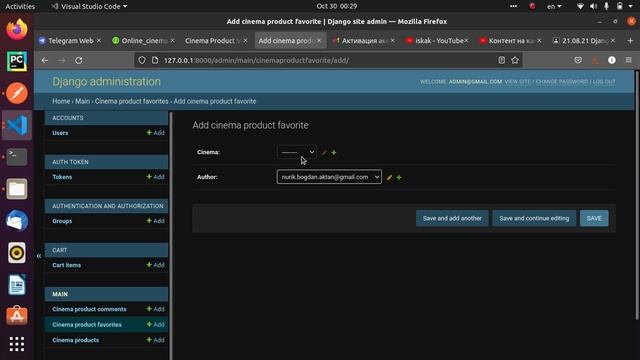Launch Thunderbird mail from the dock
This screenshot has height=360, width=640.
coord(17,220)
